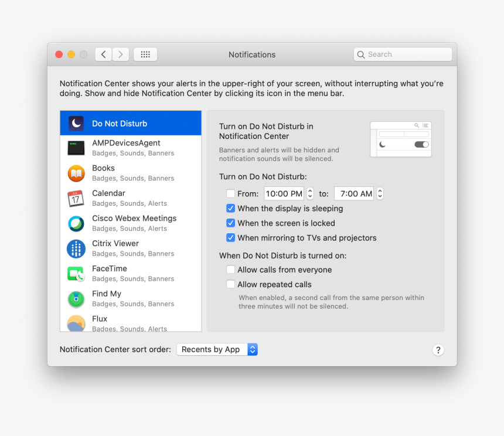The height and width of the screenshot is (436, 504).
Task: Disable 'When the screen is locked'
Action: (230, 223)
